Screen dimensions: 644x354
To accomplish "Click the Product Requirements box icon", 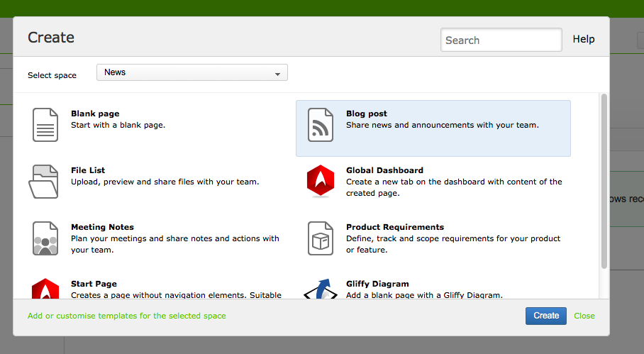I will [x=321, y=238].
